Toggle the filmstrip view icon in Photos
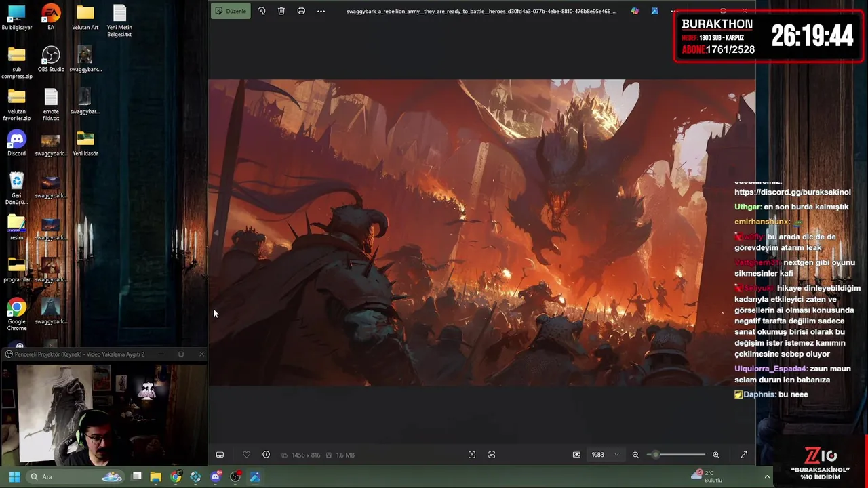Viewport: 868px width, 488px height. tap(220, 455)
